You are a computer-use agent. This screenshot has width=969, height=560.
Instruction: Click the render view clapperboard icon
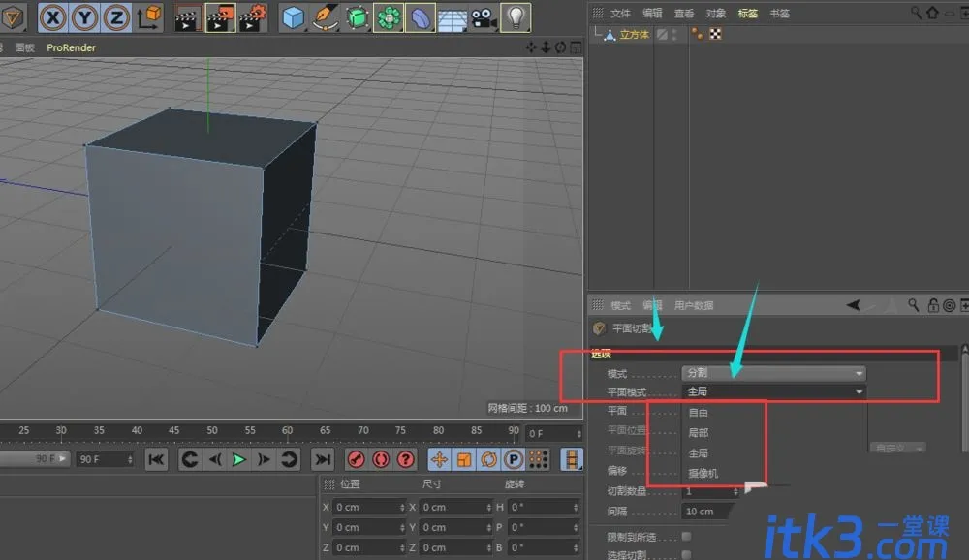[187, 18]
